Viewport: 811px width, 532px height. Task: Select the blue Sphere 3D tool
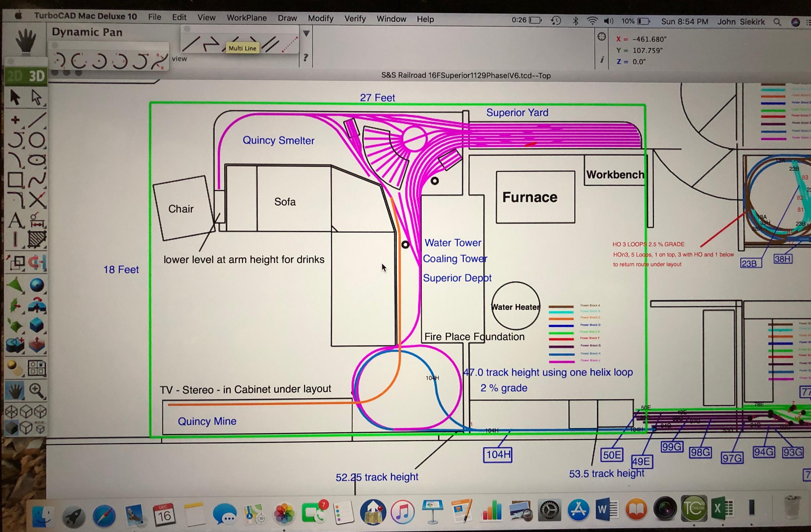coord(37,284)
